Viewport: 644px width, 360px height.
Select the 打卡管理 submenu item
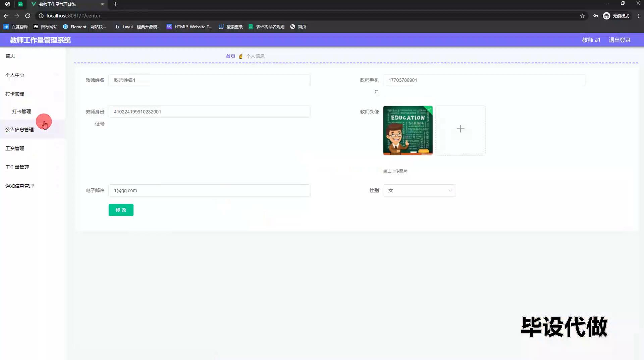tap(21, 111)
